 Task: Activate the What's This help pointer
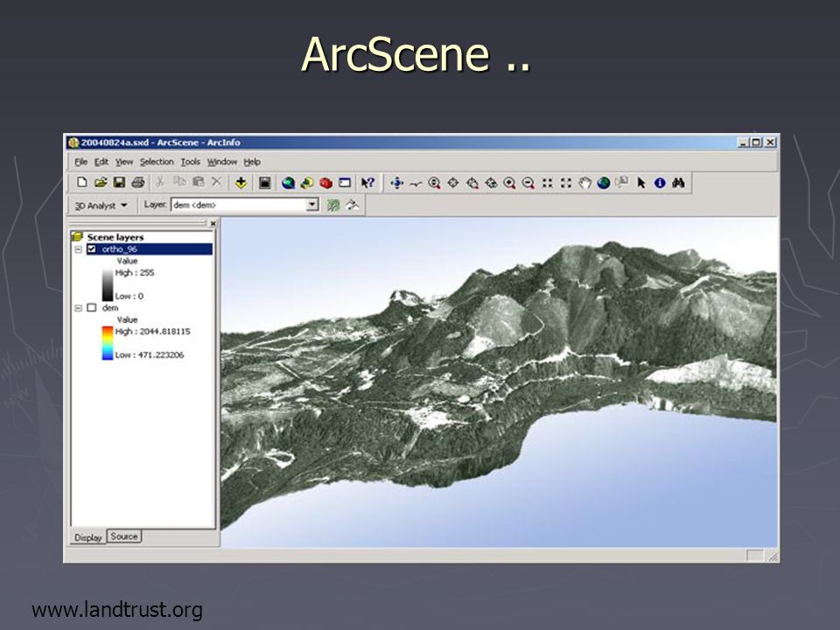[367, 183]
